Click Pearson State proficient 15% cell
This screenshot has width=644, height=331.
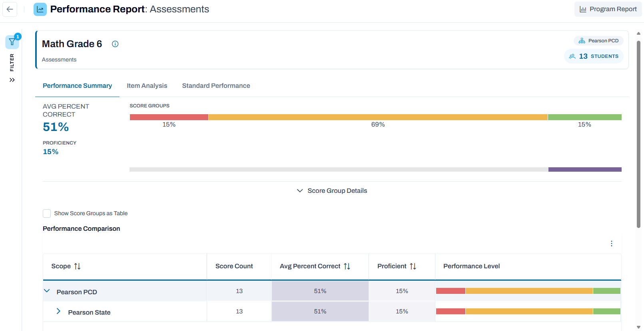pyautogui.click(x=402, y=311)
